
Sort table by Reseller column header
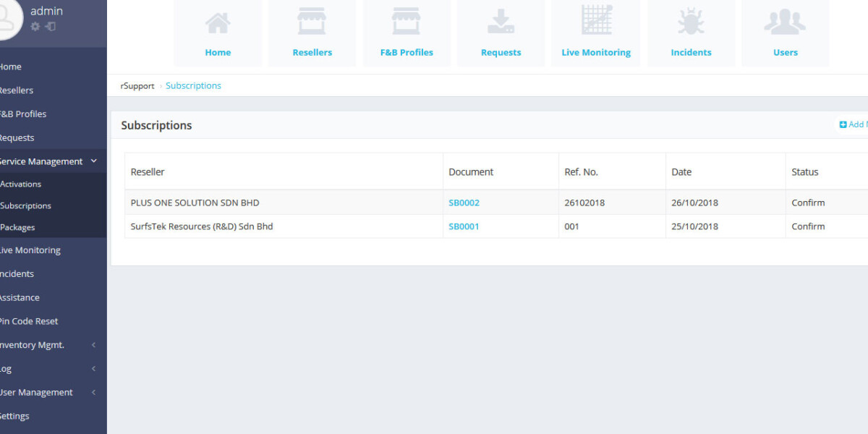pos(148,172)
